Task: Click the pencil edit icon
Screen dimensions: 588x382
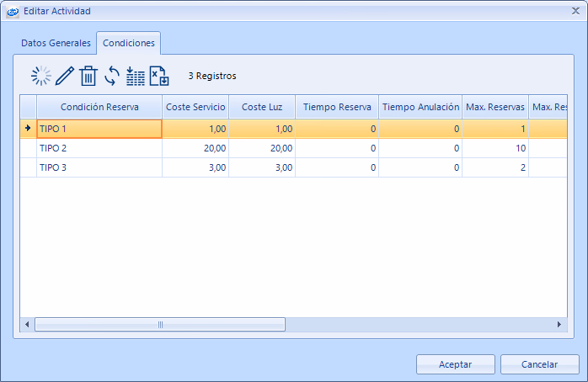Action: pos(64,77)
